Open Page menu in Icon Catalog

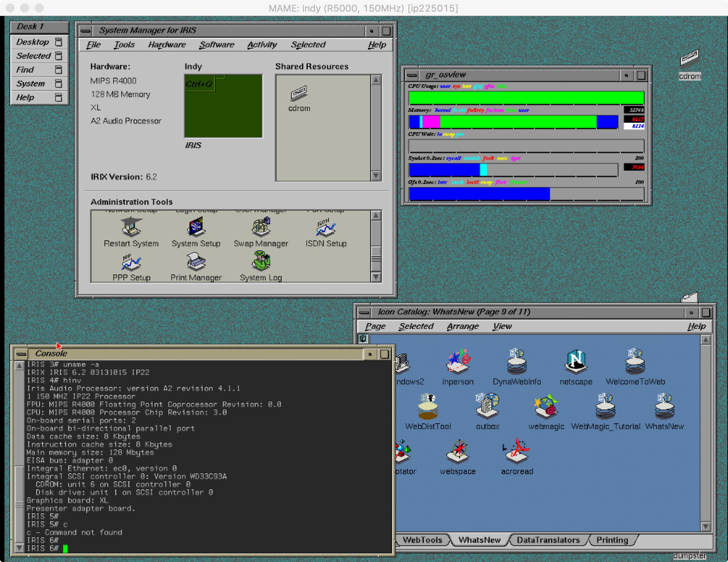point(375,326)
